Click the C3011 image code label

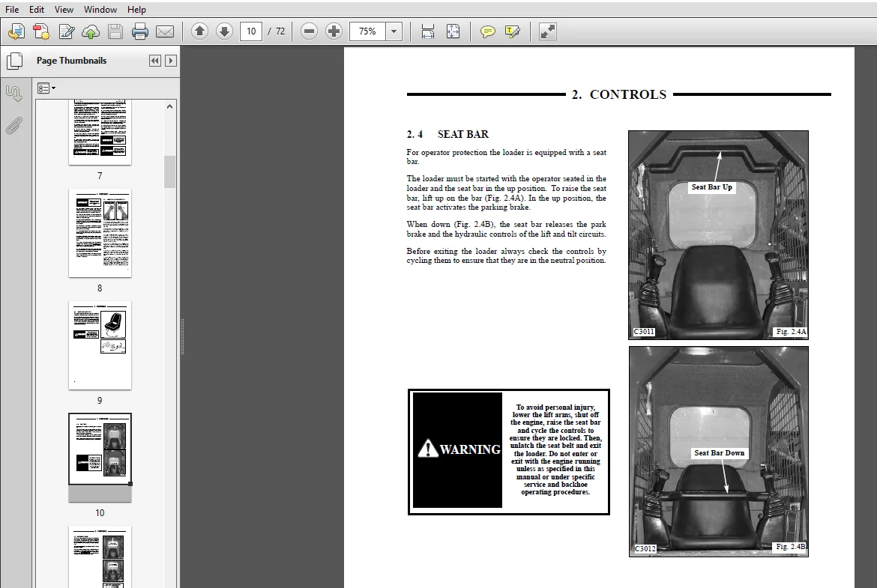click(644, 331)
